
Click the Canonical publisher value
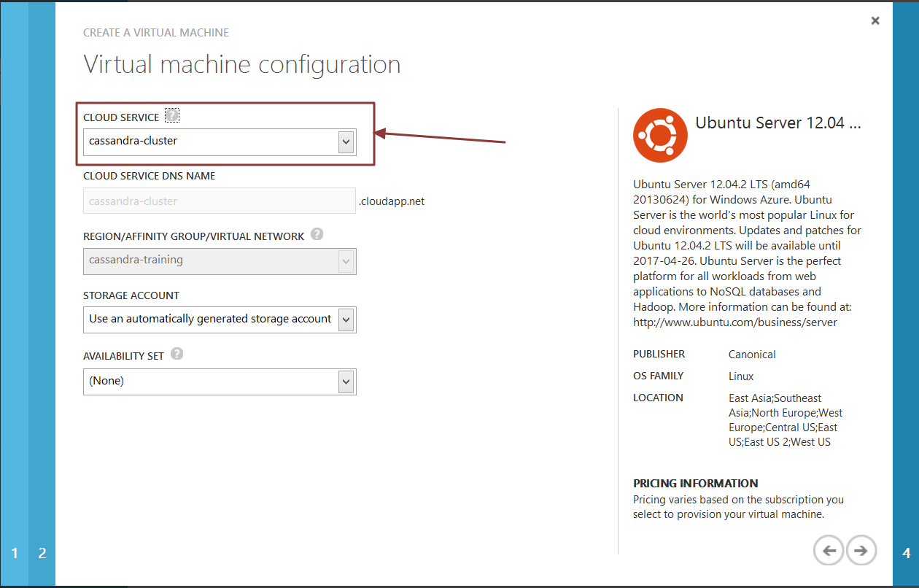tap(752, 355)
